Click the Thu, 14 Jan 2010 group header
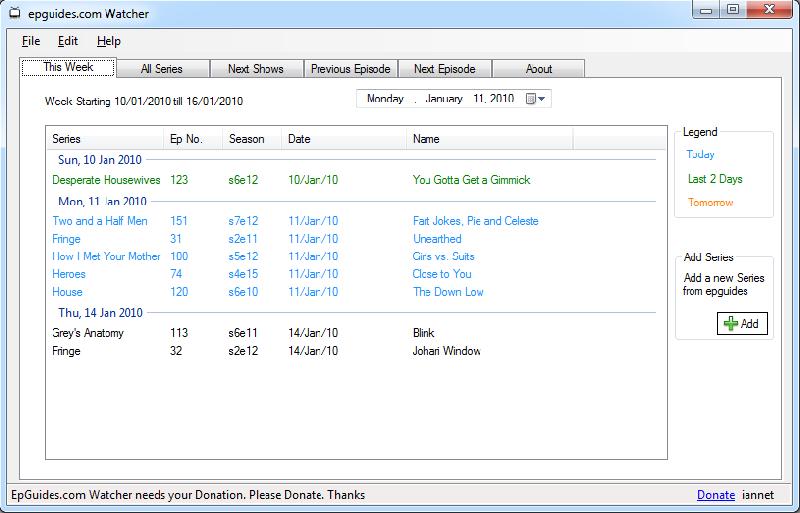The image size is (800, 513). 101,312
